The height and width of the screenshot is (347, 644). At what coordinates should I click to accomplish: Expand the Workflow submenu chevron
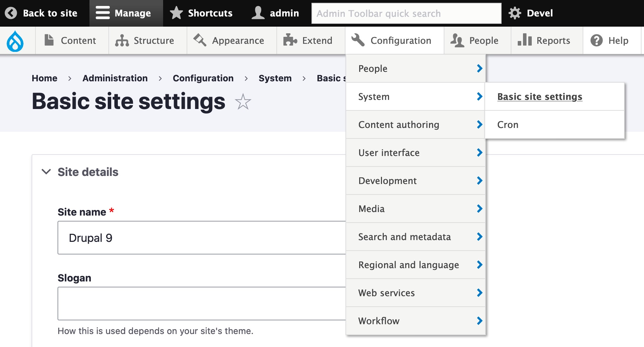tap(479, 321)
